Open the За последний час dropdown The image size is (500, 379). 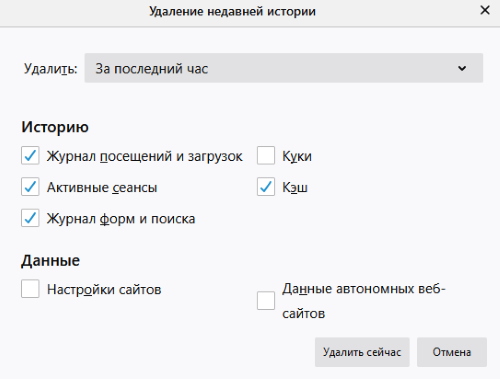[x=284, y=68]
